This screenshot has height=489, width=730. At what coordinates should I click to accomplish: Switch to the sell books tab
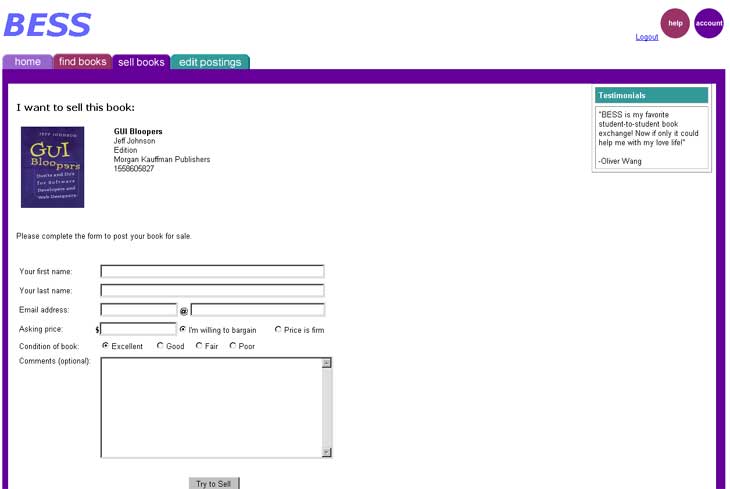(x=141, y=62)
